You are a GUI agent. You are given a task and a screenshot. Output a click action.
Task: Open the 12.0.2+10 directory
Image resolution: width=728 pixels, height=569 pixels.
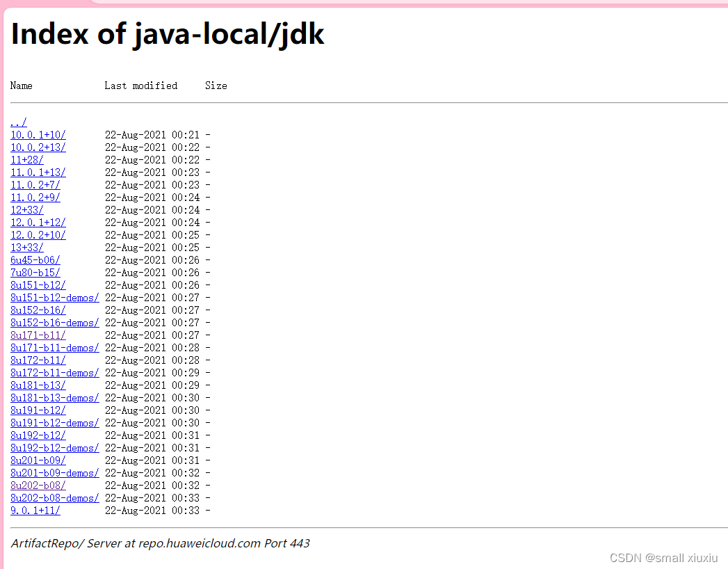[x=38, y=234]
